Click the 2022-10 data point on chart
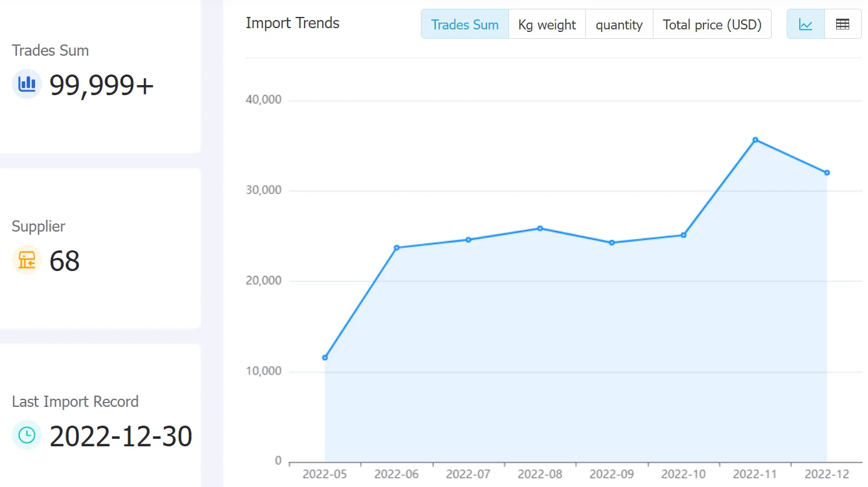The height and width of the screenshot is (487, 868). (x=684, y=235)
